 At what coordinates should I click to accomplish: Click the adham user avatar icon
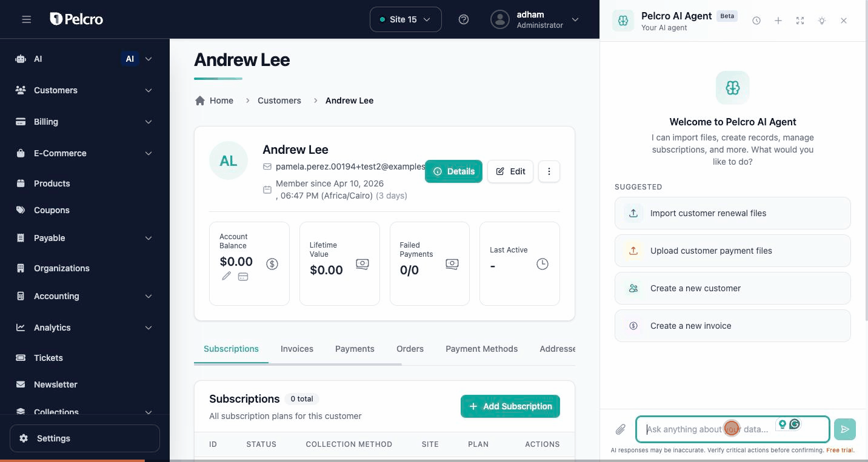(x=500, y=19)
